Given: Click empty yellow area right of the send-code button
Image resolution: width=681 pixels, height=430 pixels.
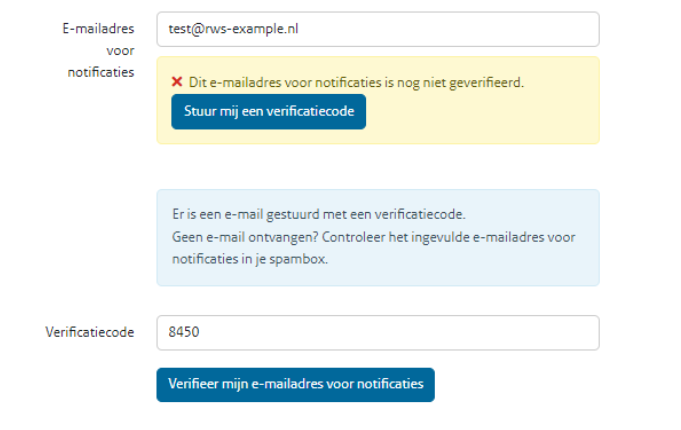Looking at the screenshot, I should (480, 112).
